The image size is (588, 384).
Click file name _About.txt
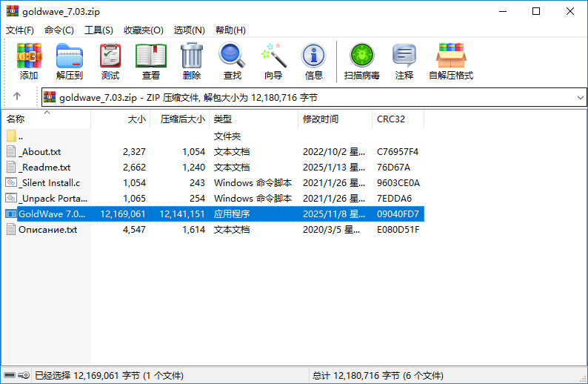point(40,152)
